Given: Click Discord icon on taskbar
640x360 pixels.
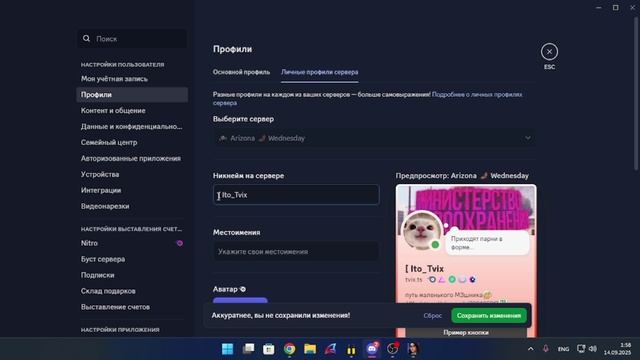Looking at the screenshot, I should pyautogui.click(x=372, y=349).
